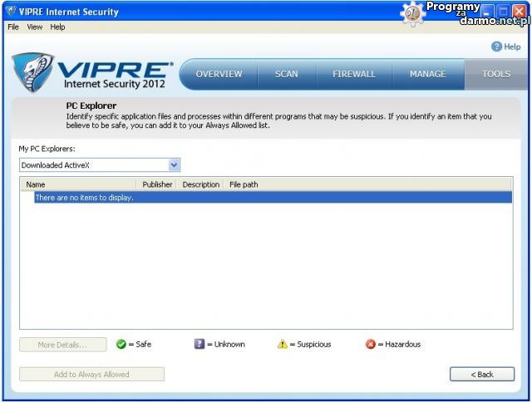Open the View menu

pyautogui.click(x=34, y=27)
